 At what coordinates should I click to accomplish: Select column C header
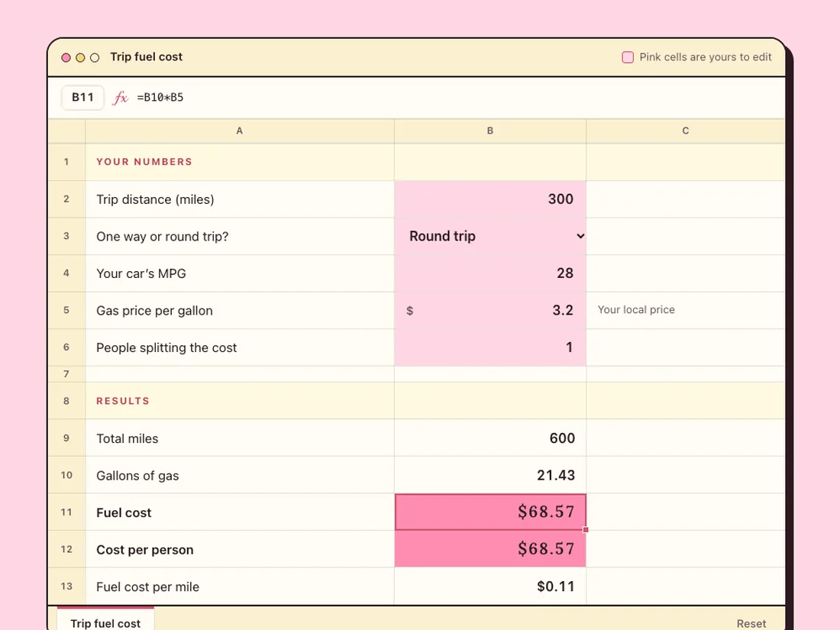coord(685,131)
